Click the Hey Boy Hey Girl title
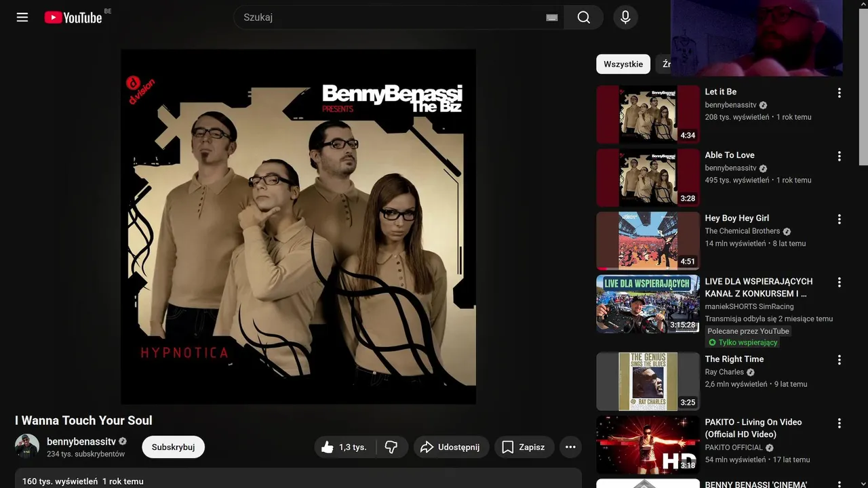The width and height of the screenshot is (868, 488). tap(737, 218)
